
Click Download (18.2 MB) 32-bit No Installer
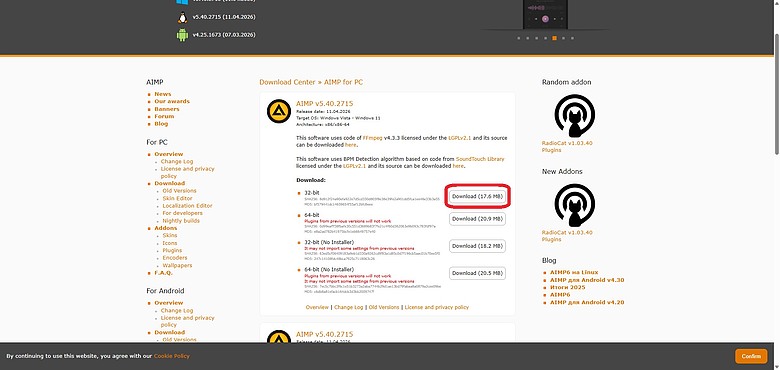477,246
